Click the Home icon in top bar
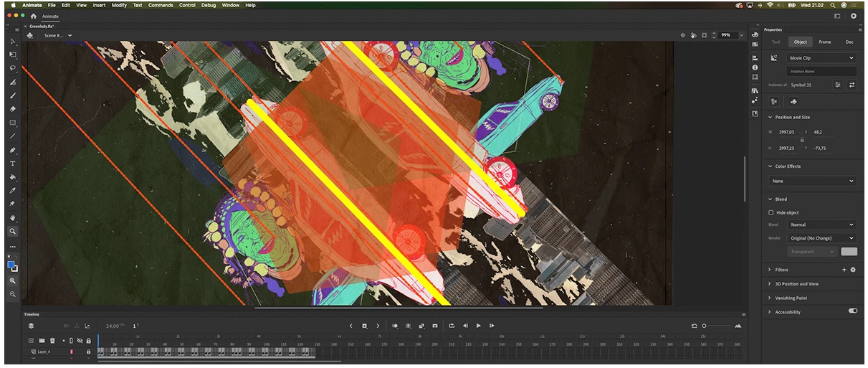868x368 pixels. tap(33, 16)
